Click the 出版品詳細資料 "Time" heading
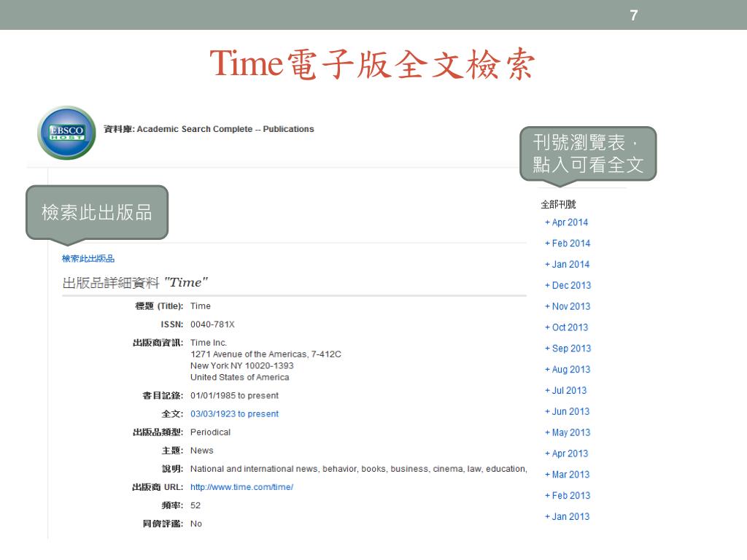Image resolution: width=747 pixels, height=560 pixels. click(135, 282)
